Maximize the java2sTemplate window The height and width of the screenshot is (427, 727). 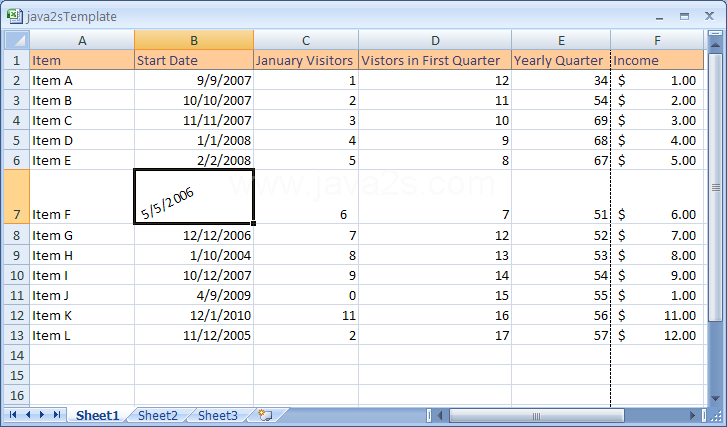(x=684, y=16)
